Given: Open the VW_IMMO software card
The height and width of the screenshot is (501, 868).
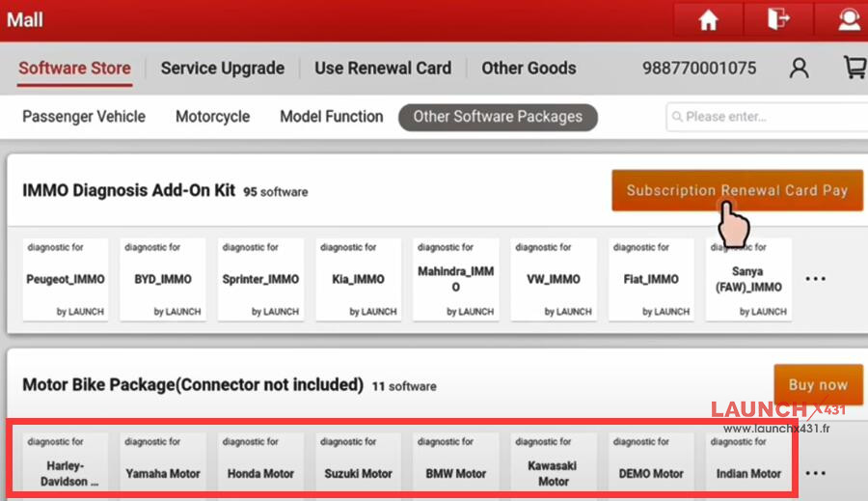Looking at the screenshot, I should pos(554,279).
